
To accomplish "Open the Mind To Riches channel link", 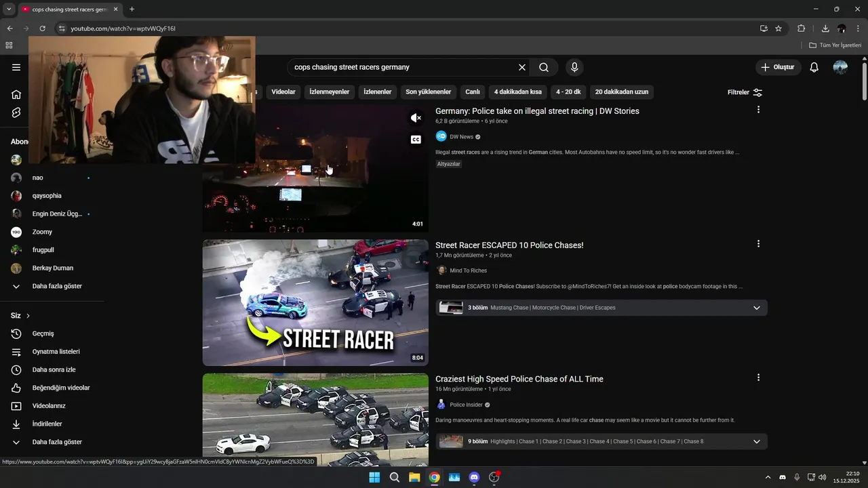I will [468, 270].
